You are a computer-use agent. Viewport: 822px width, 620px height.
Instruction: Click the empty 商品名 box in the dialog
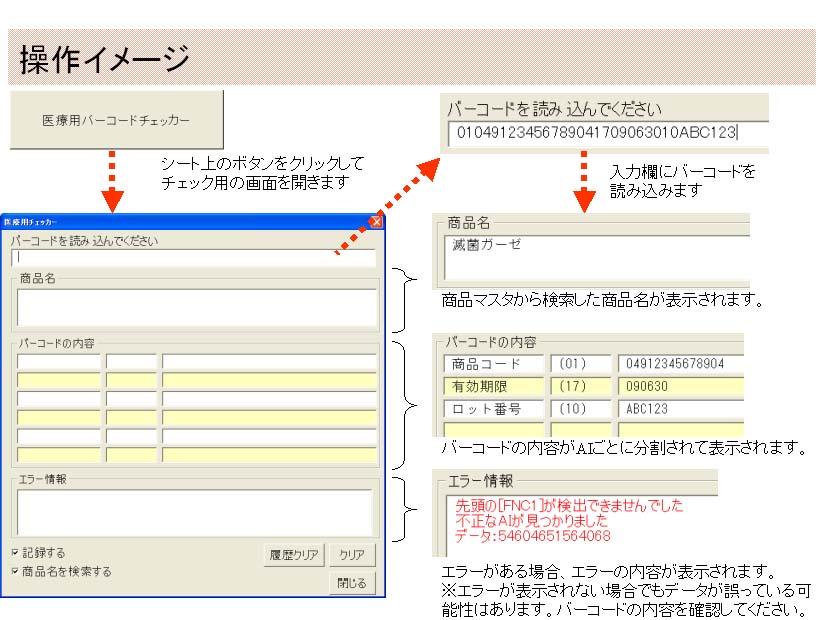click(197, 307)
